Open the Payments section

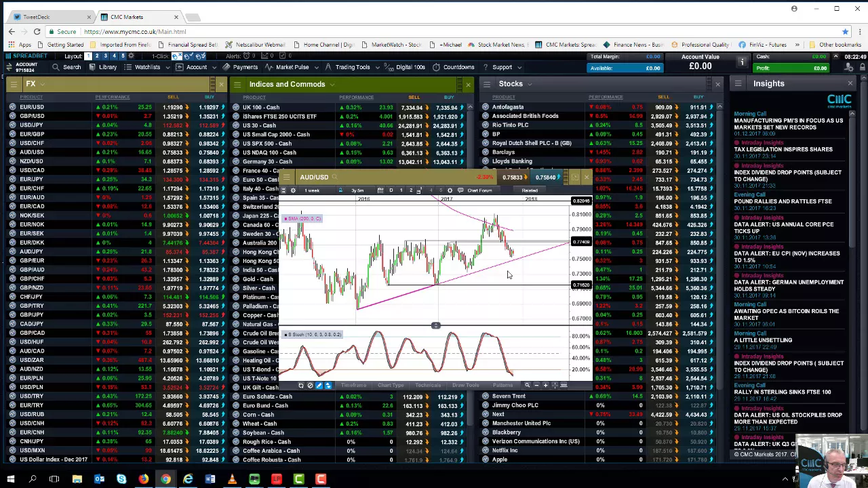click(x=240, y=67)
